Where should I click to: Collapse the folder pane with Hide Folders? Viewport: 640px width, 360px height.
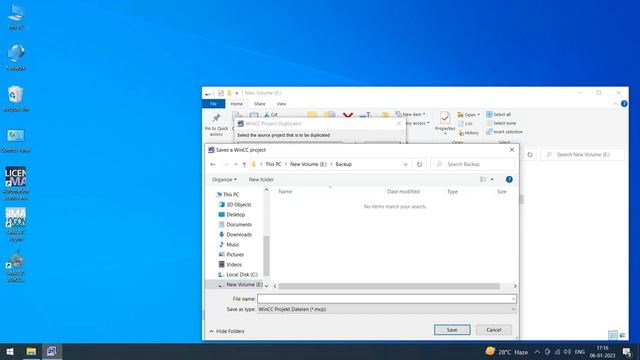point(227,331)
